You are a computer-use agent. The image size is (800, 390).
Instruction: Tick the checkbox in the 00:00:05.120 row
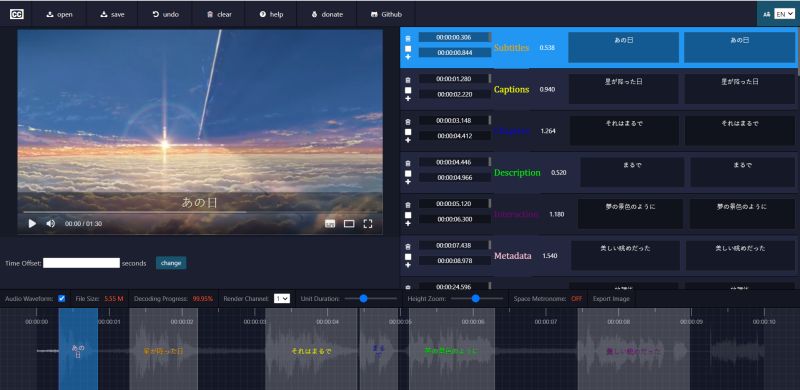tap(408, 215)
